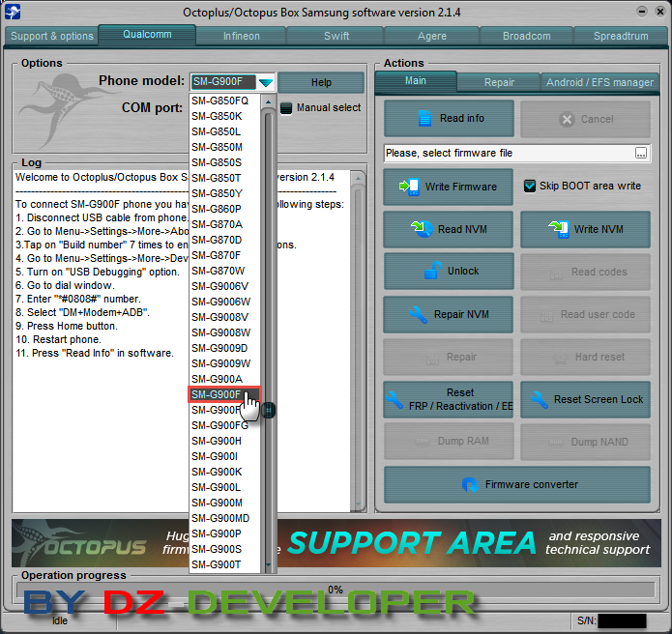Image resolution: width=672 pixels, height=634 pixels.
Task: Select the Qualcomm tab
Action: [x=147, y=34]
